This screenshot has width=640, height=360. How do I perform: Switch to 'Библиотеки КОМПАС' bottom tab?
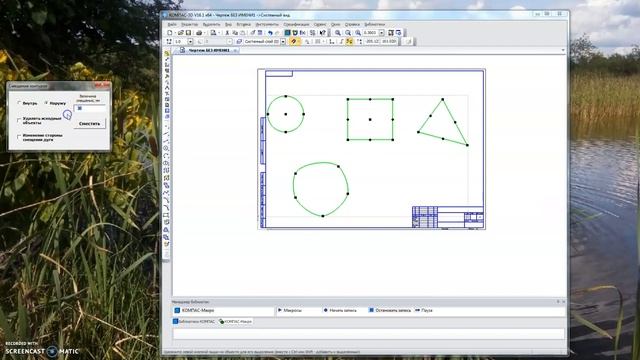pyautogui.click(x=194, y=322)
